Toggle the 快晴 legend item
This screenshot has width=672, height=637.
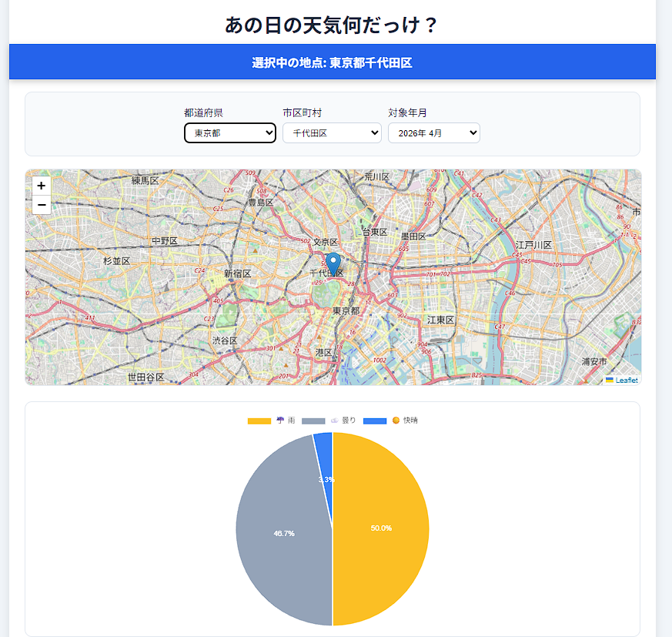tap(390, 421)
